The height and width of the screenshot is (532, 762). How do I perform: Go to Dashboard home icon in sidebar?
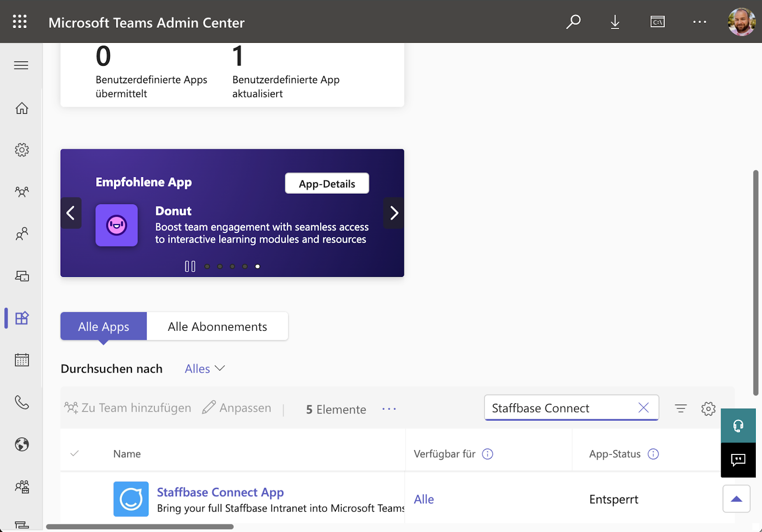point(21,108)
